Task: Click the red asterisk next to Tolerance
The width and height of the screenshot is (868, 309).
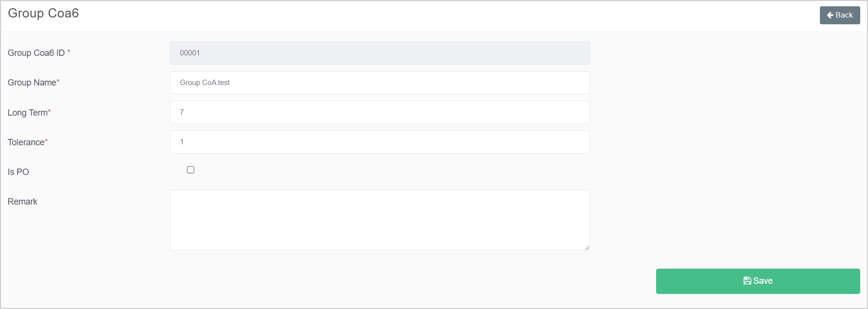Action: 46,141
